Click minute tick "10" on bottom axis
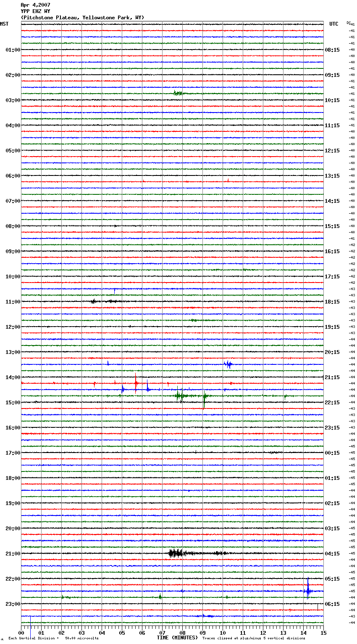This screenshot has height=644, width=357. (x=223, y=633)
